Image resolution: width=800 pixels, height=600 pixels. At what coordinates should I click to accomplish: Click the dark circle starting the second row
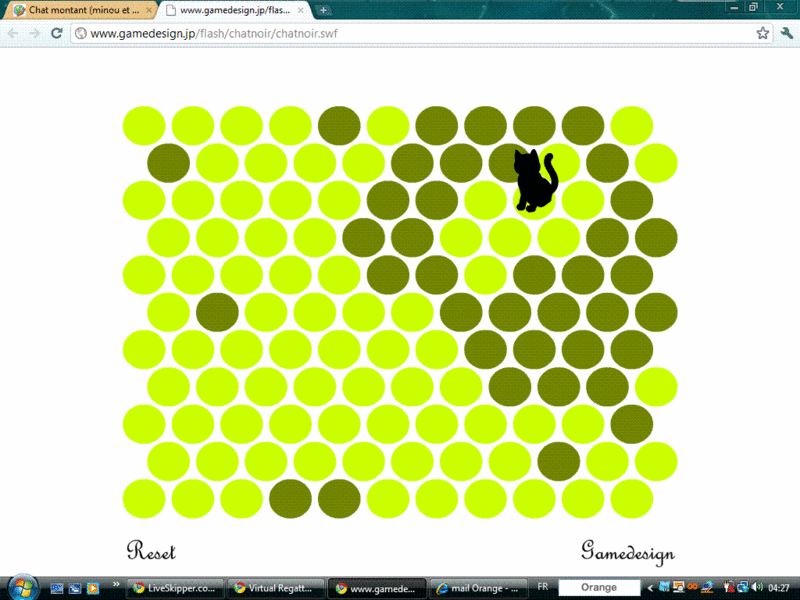click(168, 163)
